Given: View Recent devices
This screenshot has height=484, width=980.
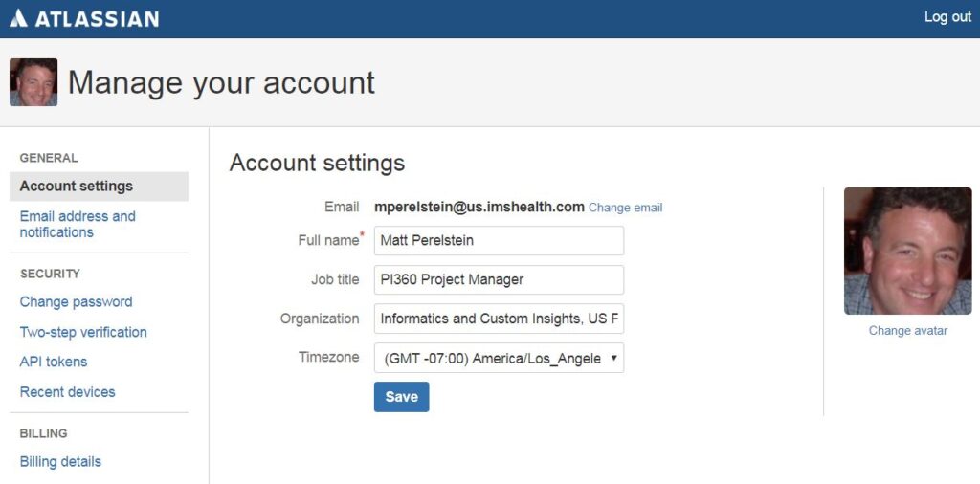Looking at the screenshot, I should tap(68, 392).
